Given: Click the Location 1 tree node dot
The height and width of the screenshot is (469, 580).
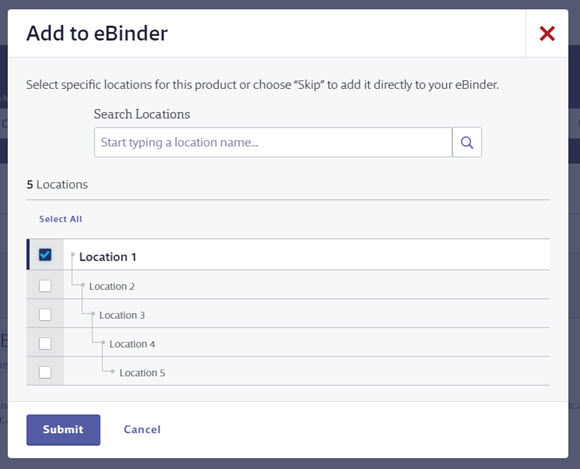Looking at the screenshot, I should coord(73,254).
